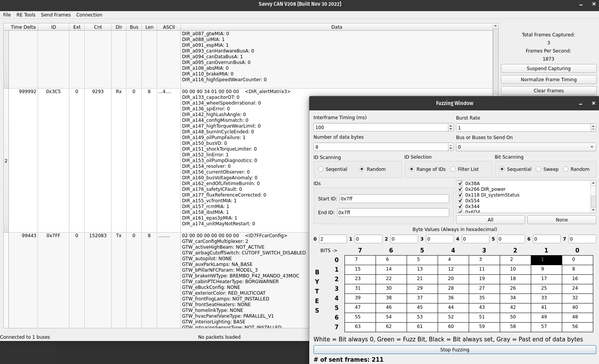Toggle bit cell 10 in fuzz grid
Image resolution: width=599 pixels, height=364 pixels.
point(515,270)
